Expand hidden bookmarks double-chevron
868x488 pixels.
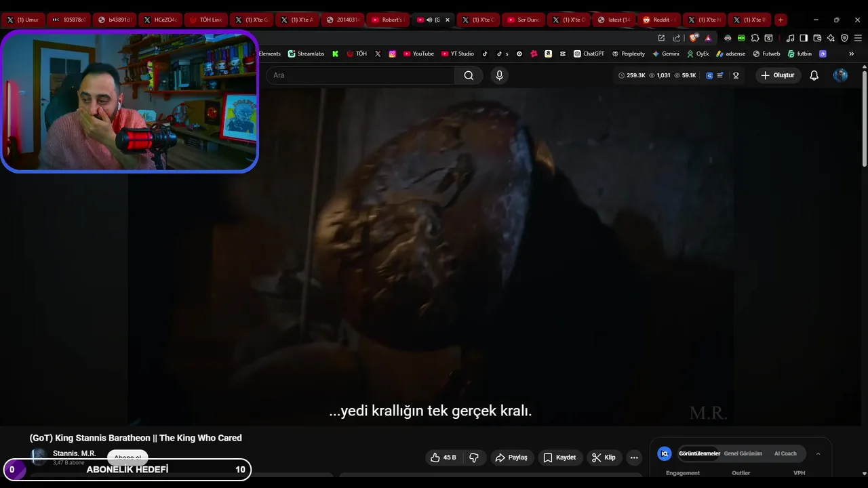pos(852,54)
